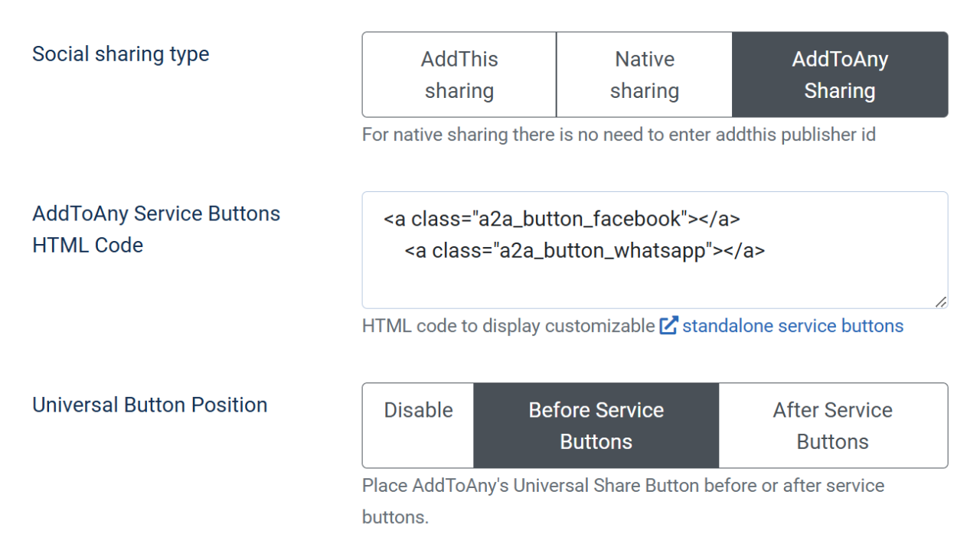Click a2a_button_facebook class value in code
Image resolution: width=980 pixels, height=537 pixels.
coord(579,220)
